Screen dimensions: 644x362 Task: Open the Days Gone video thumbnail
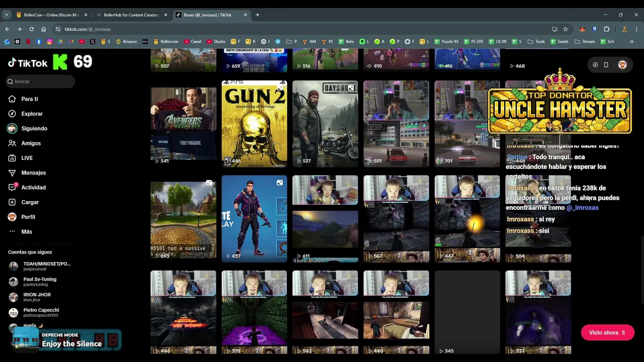tap(325, 124)
